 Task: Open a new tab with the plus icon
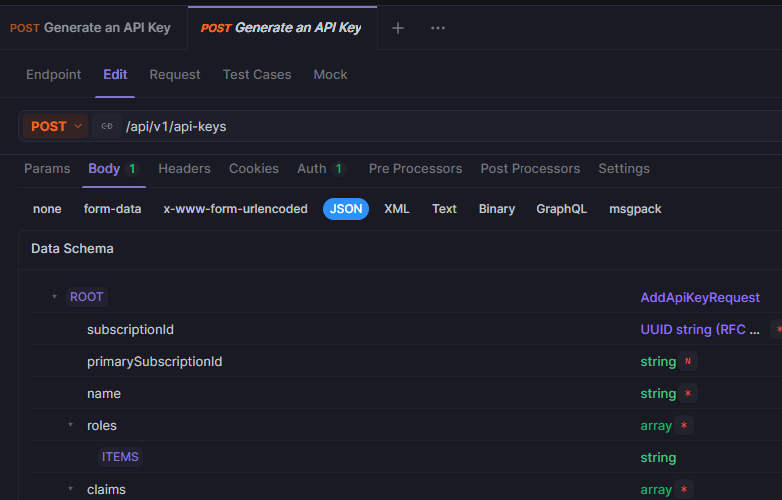pyautogui.click(x=398, y=28)
